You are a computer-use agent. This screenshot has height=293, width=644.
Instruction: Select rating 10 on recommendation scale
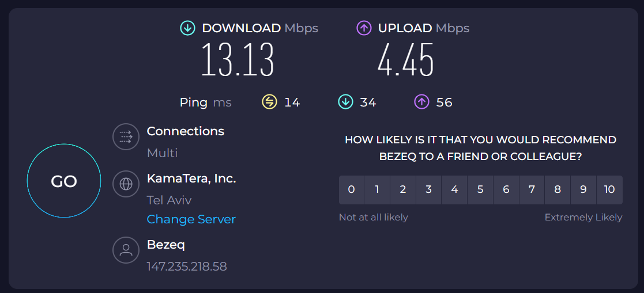pyautogui.click(x=609, y=190)
